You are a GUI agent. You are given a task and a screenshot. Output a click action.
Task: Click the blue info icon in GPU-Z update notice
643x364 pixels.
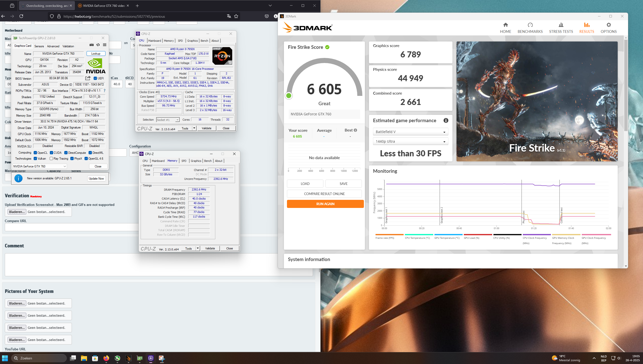18,178
